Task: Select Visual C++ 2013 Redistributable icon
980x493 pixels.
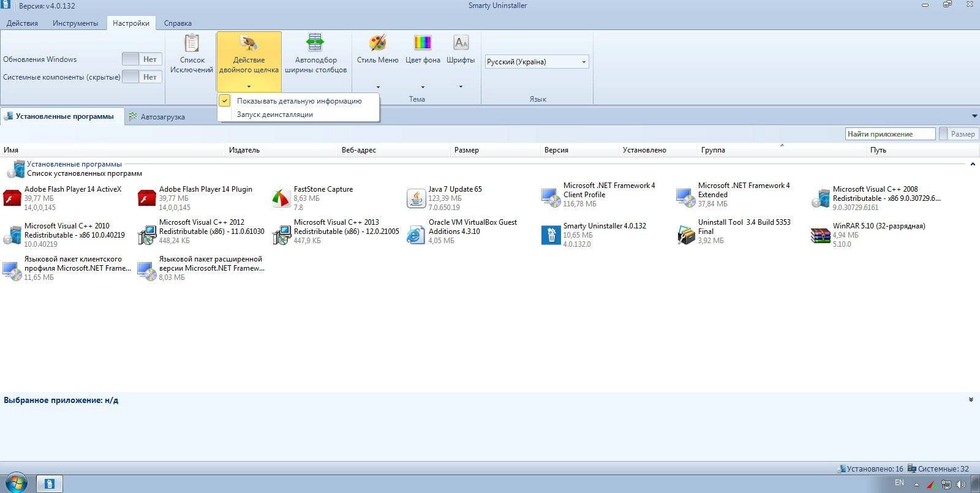Action: 282,235
